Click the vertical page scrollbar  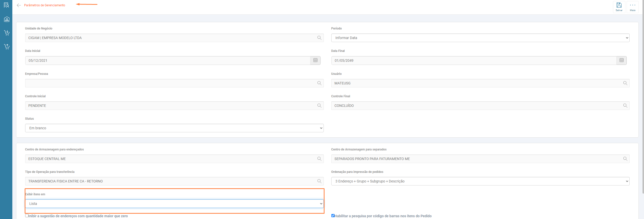[x=643, y=101]
